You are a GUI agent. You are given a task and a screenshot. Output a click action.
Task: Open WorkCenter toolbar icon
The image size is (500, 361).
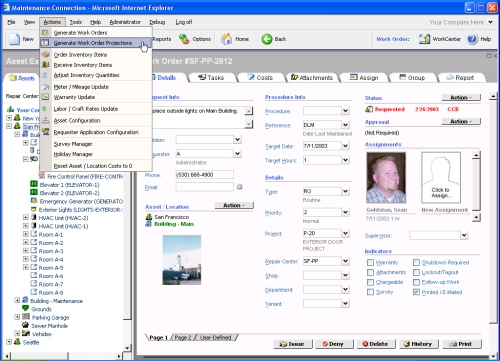tap(424, 39)
